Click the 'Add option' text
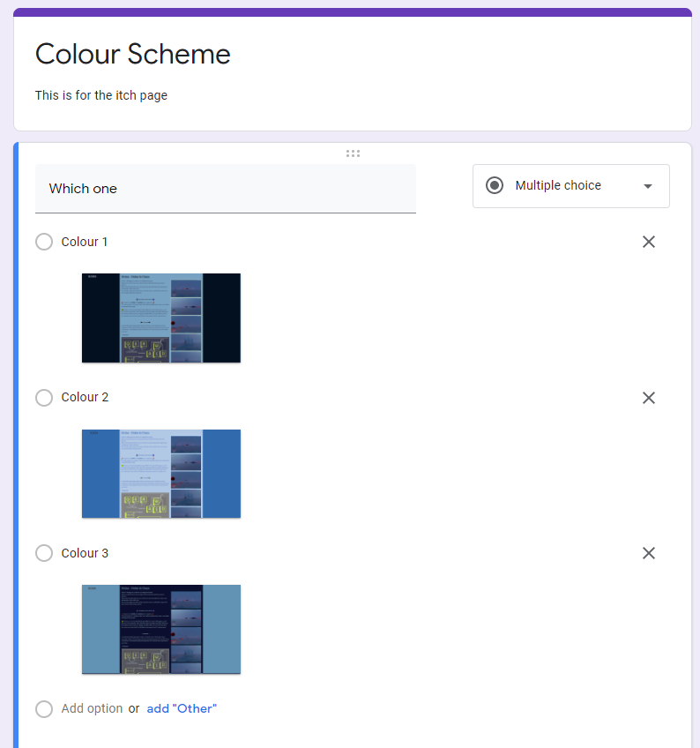 tap(92, 709)
